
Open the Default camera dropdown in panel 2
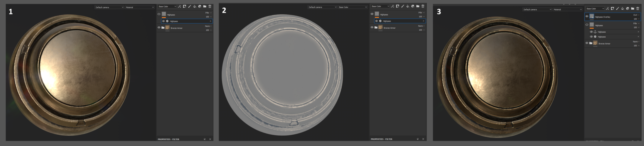[x=322, y=7]
